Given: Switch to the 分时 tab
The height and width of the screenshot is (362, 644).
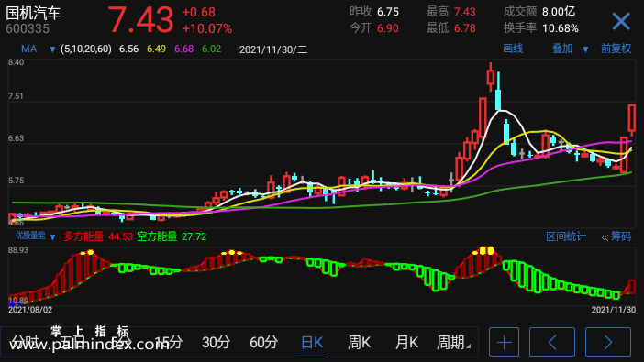Looking at the screenshot, I should point(25,342).
